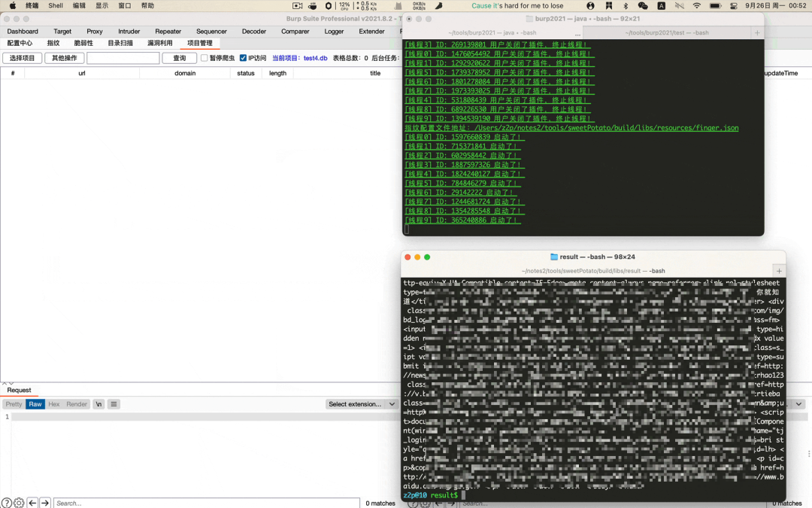
Task: Open the 配置中心 sub-tab
Action: [x=20, y=43]
